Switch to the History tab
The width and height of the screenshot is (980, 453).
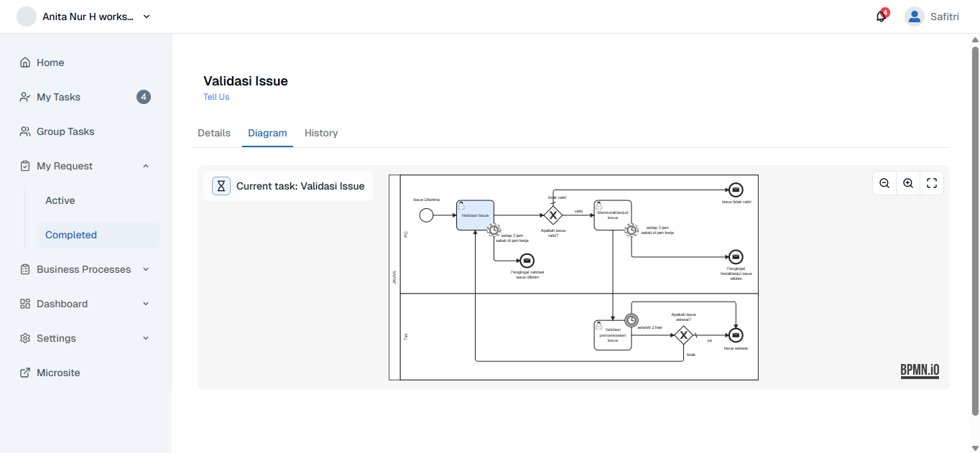tap(321, 133)
